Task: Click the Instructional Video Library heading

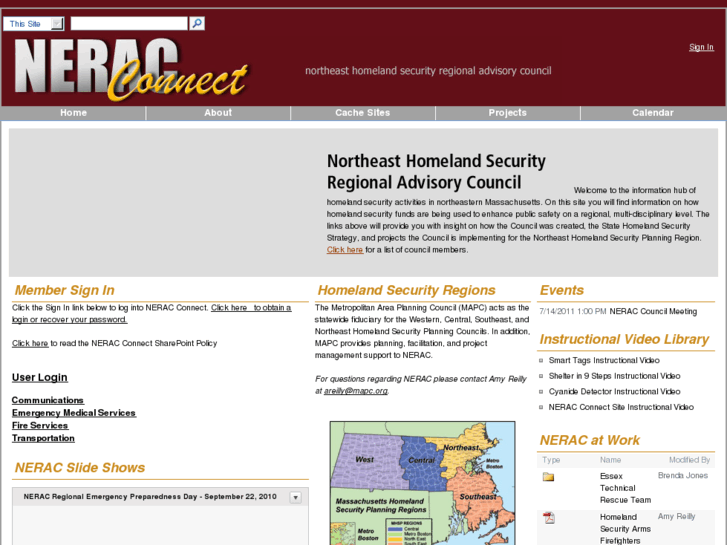Action: point(624,340)
